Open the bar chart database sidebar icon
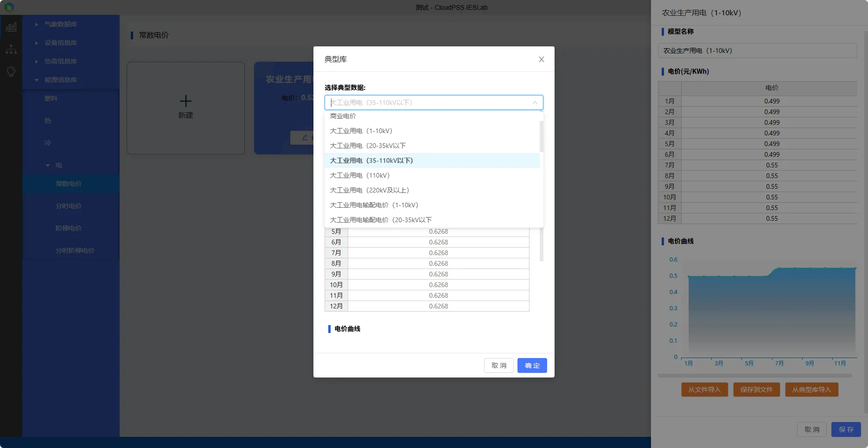This screenshot has height=448, width=868. [x=11, y=27]
